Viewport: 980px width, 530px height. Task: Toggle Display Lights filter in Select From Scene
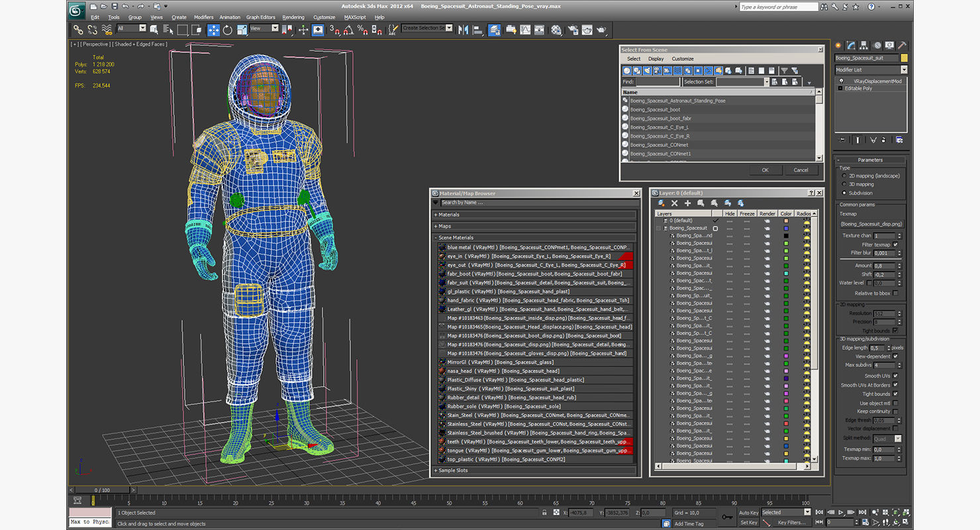(647, 70)
